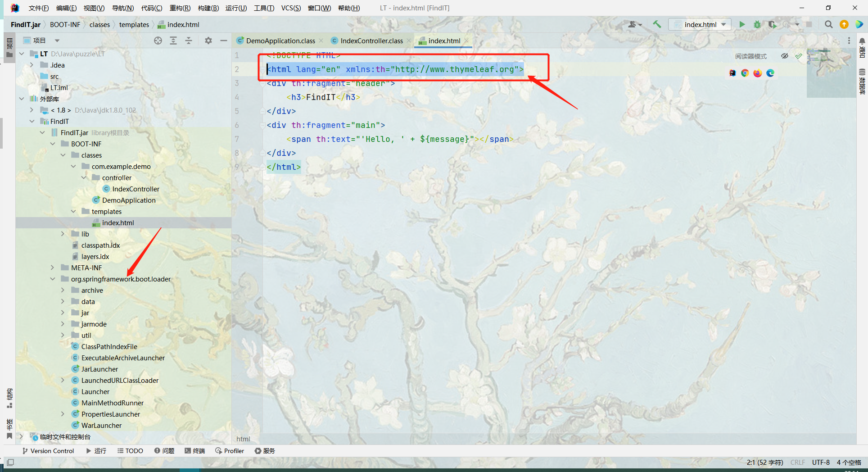
Task: Open the index.html run configuration dropdown
Action: 700,24
